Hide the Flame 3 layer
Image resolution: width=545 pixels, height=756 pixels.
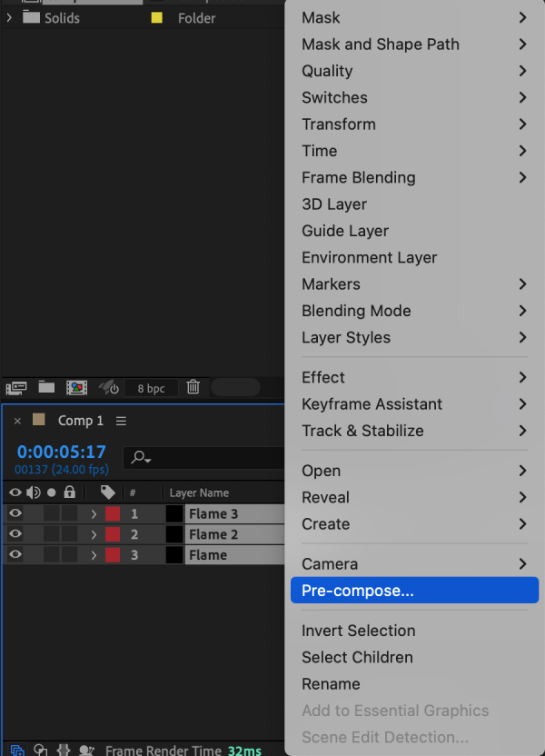click(15, 512)
